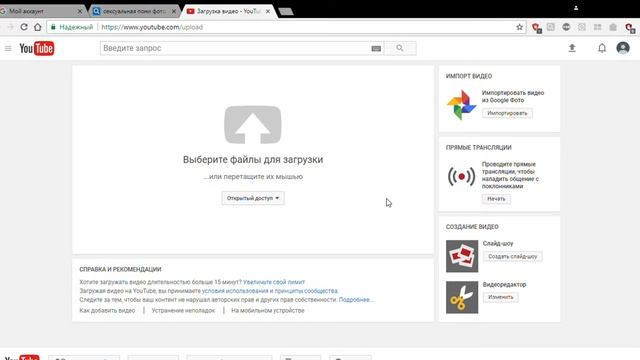
Task: Open the on-screen keyboard icon in search box
Action: [x=376, y=49]
